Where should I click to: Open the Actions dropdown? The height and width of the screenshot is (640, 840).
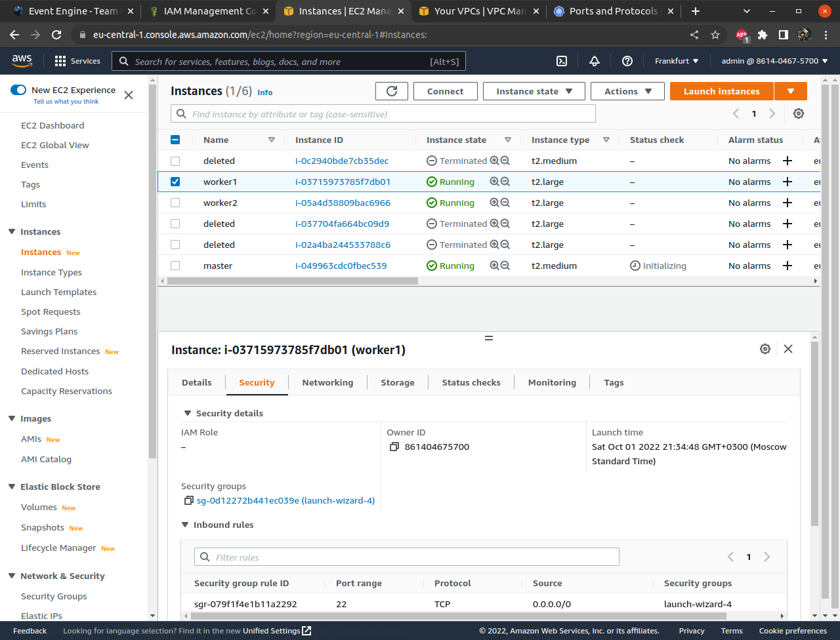[x=627, y=91]
